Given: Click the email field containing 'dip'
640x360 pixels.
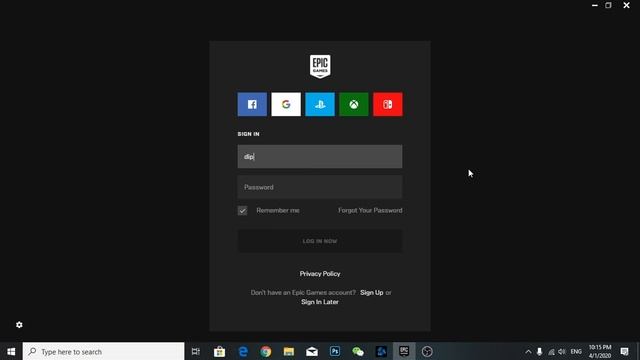Looking at the screenshot, I should pos(320,156).
